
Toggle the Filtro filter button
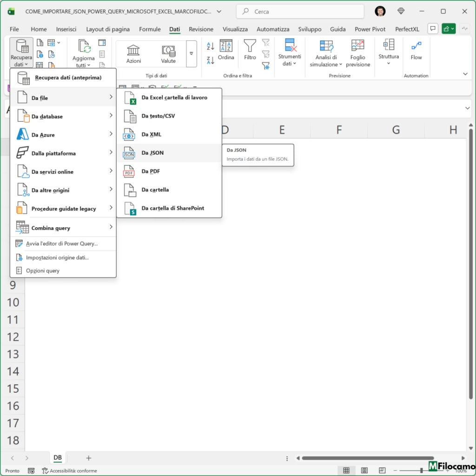(x=250, y=50)
